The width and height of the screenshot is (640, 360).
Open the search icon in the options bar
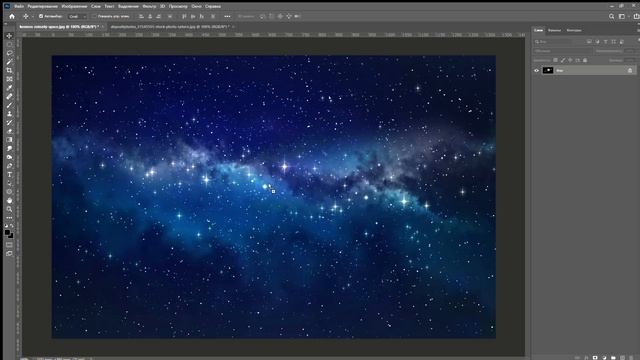pyautogui.click(x=611, y=16)
